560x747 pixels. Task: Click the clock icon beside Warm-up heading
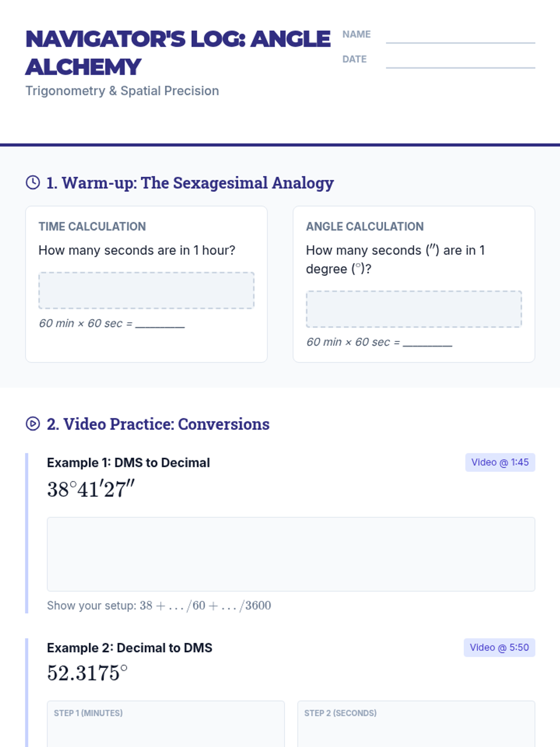point(33,183)
